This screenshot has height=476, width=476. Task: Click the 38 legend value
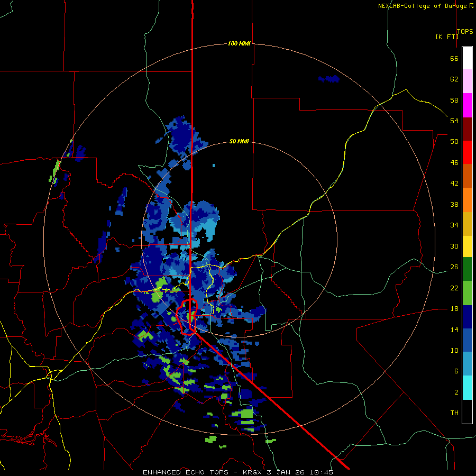point(454,204)
